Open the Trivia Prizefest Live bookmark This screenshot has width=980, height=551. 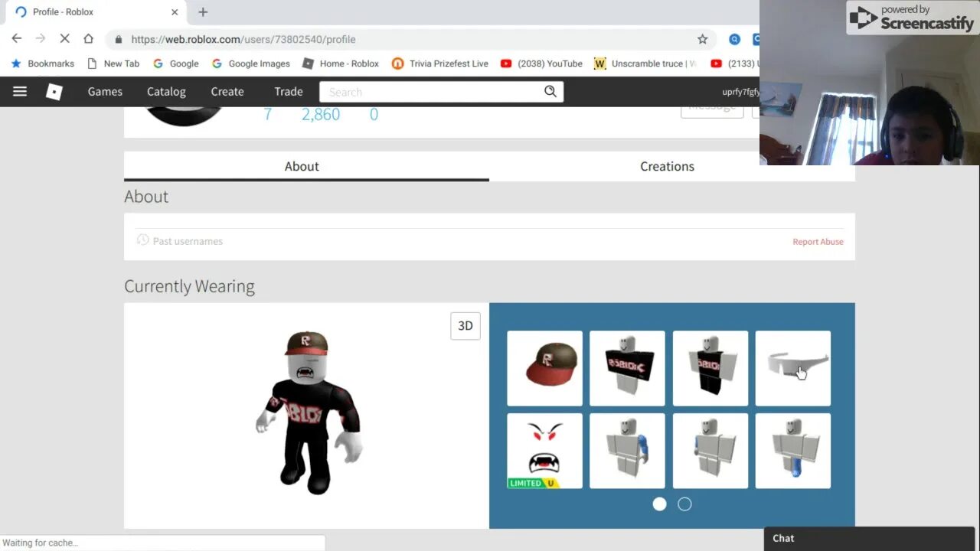tap(440, 64)
